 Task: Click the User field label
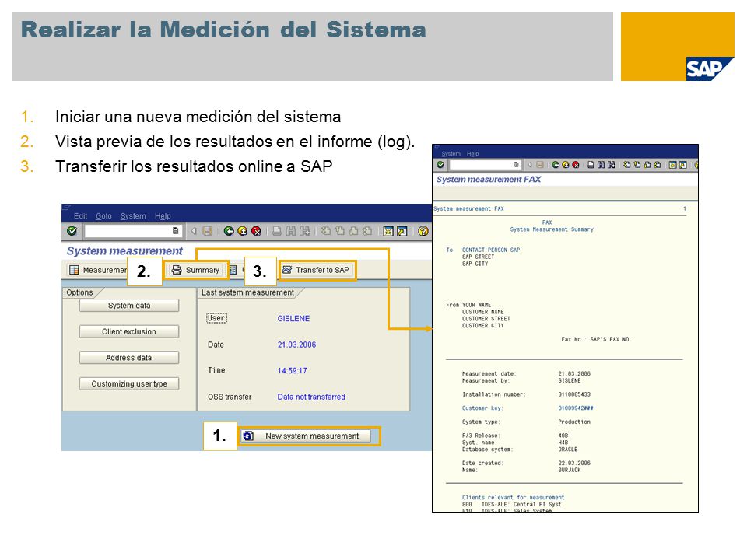point(216,318)
